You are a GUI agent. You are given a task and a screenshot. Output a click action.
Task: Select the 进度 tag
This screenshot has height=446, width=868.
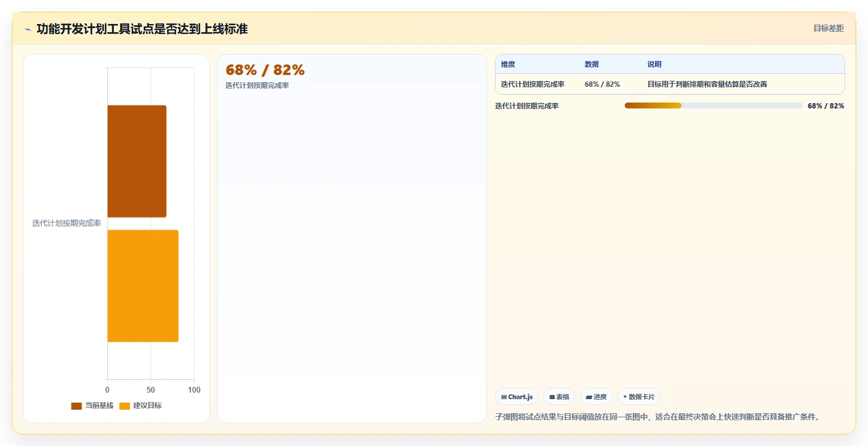point(596,397)
